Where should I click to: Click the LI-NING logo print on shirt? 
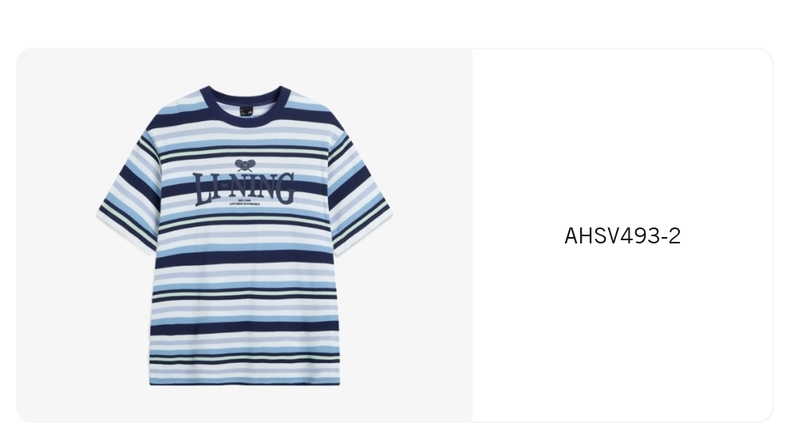click(x=244, y=189)
